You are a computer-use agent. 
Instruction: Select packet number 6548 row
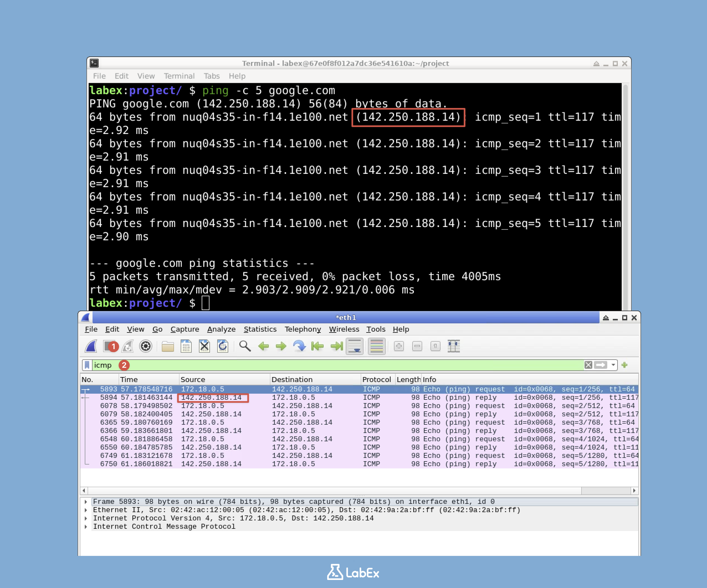point(359,439)
